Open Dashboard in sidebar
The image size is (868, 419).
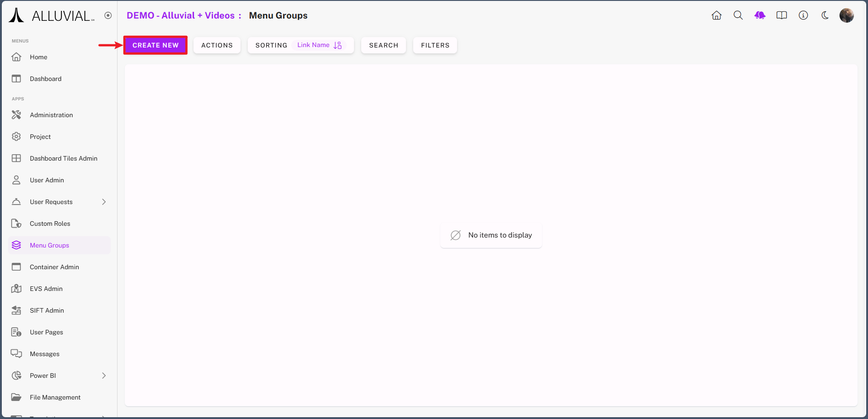(x=59, y=79)
